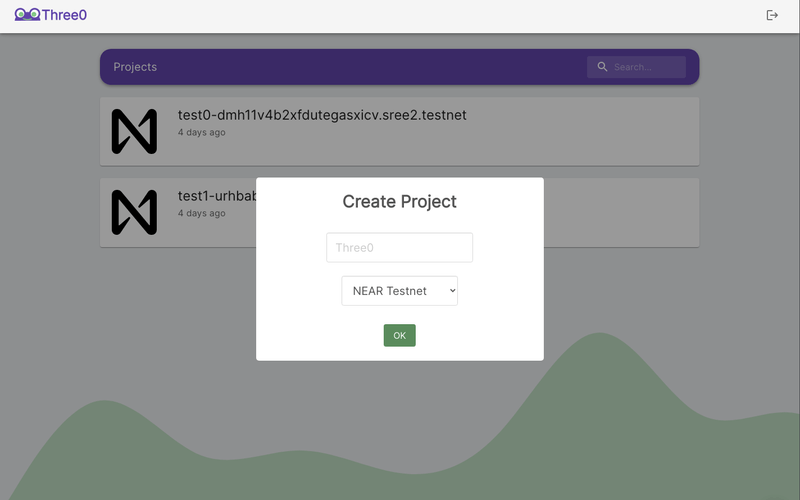The width and height of the screenshot is (800, 500).
Task: Open the test0-dmh11v4b2xfdutegasxicv.sree2.testnet project
Action: click(x=322, y=115)
